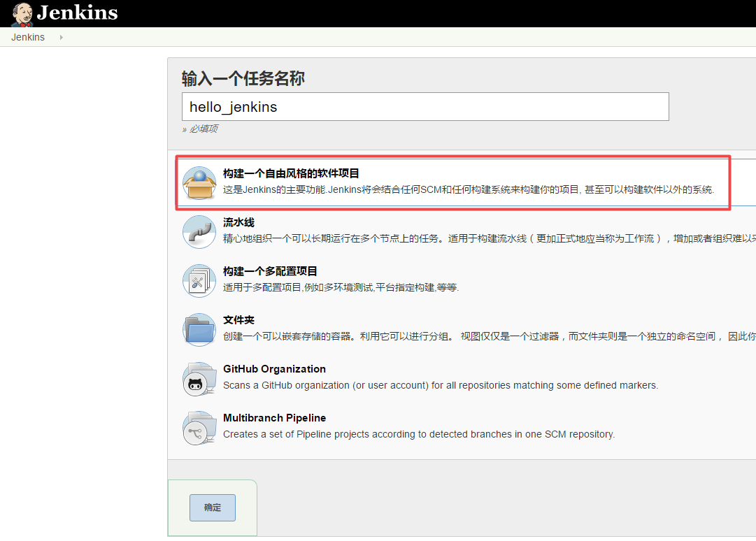The height and width of the screenshot is (541, 756).
Task: Choose Multibranch Pipeline title
Action: click(x=274, y=418)
